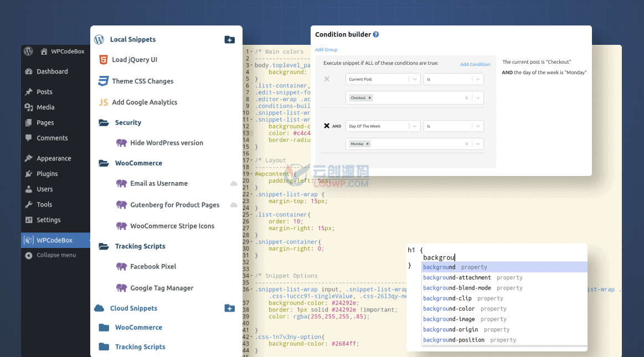Image resolution: width=644 pixels, height=357 pixels.
Task: Click cloud sync icon for Gutenberg for Product Pages
Action: pyautogui.click(x=234, y=205)
